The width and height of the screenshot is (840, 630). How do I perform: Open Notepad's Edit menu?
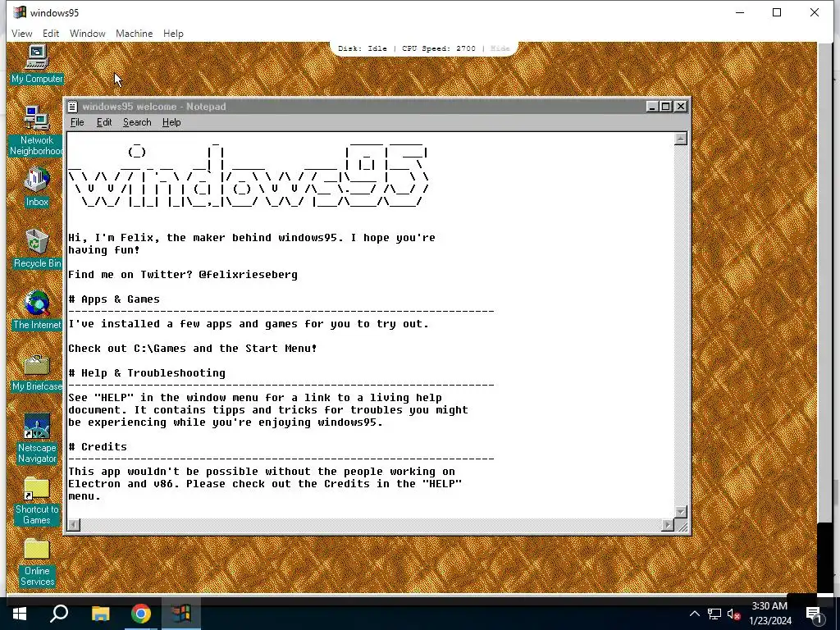104,122
